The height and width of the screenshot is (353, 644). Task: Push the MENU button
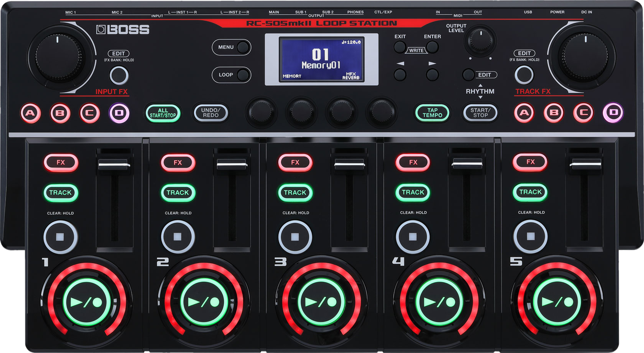tap(243, 47)
